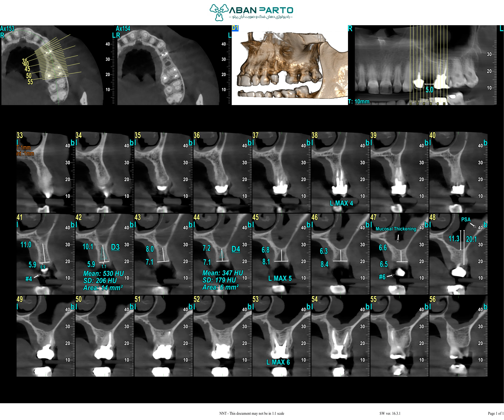Open cross-section slice 50
The height and width of the screenshot is (420, 504).
click(x=104, y=336)
